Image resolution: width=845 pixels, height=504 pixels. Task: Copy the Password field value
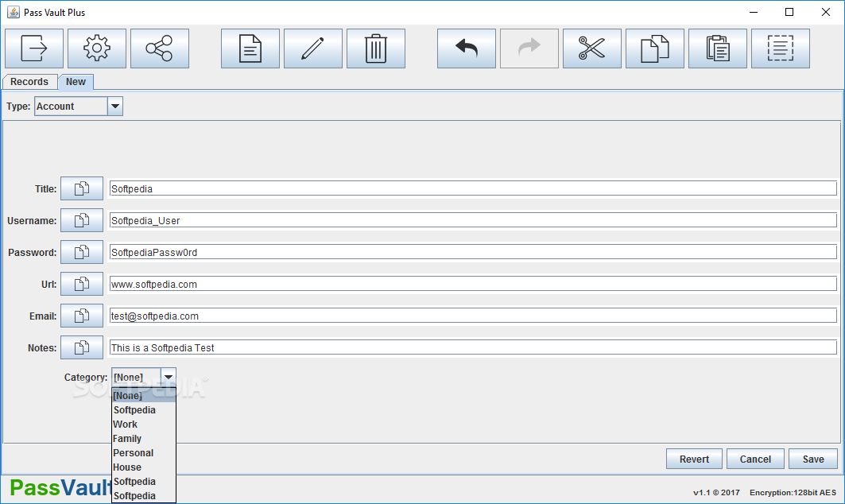pos(82,252)
